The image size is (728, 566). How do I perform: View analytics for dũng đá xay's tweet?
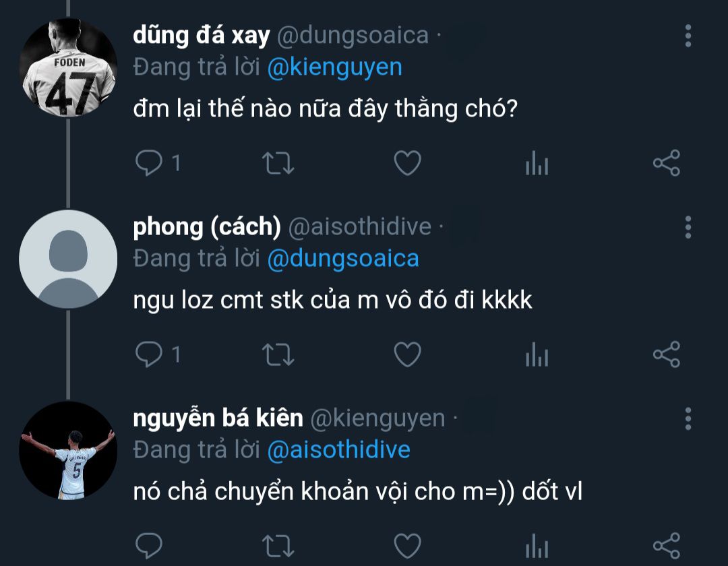tap(537, 163)
